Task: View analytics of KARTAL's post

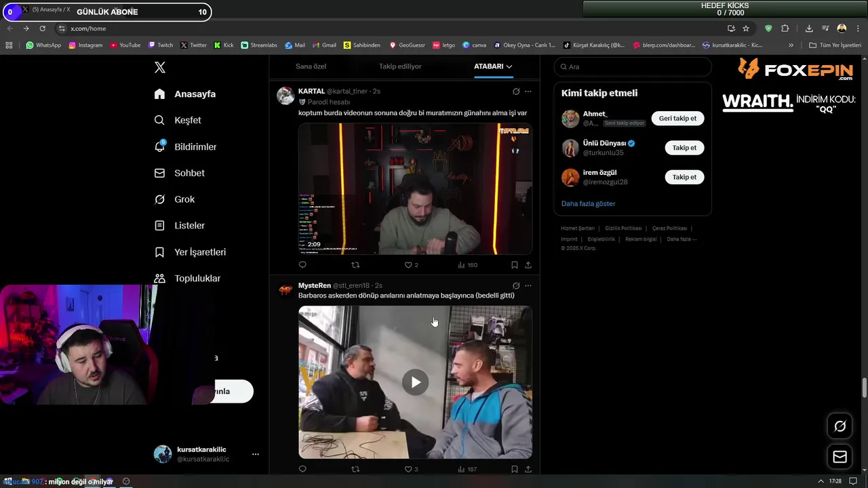Action: pos(468,265)
